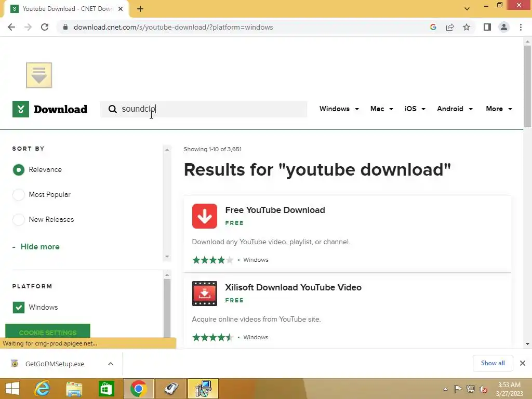Open Chrome three-dot menu

pos(521,27)
